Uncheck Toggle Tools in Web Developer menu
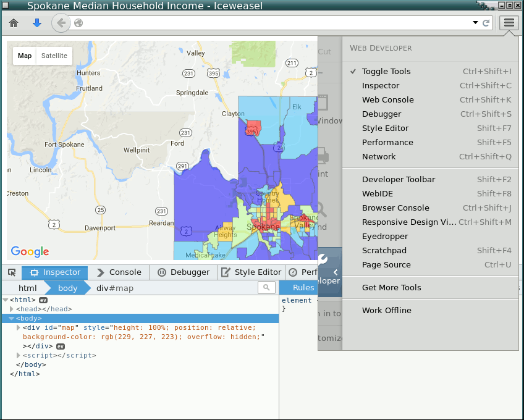This screenshot has width=524, height=420. coord(386,72)
